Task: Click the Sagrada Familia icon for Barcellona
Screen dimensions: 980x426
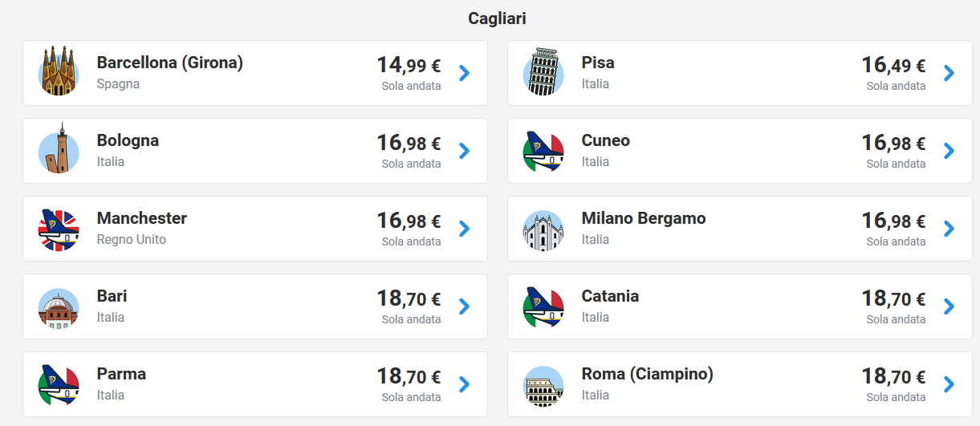Action: pyautogui.click(x=59, y=72)
